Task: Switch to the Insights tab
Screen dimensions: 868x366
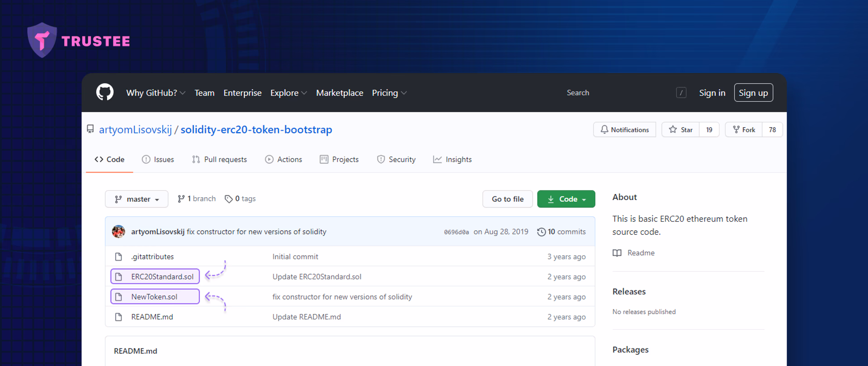Action: [x=452, y=159]
